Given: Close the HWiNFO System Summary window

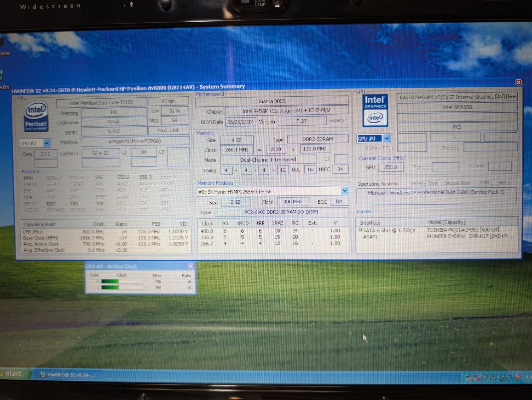Looking at the screenshot, I should pos(518,82).
